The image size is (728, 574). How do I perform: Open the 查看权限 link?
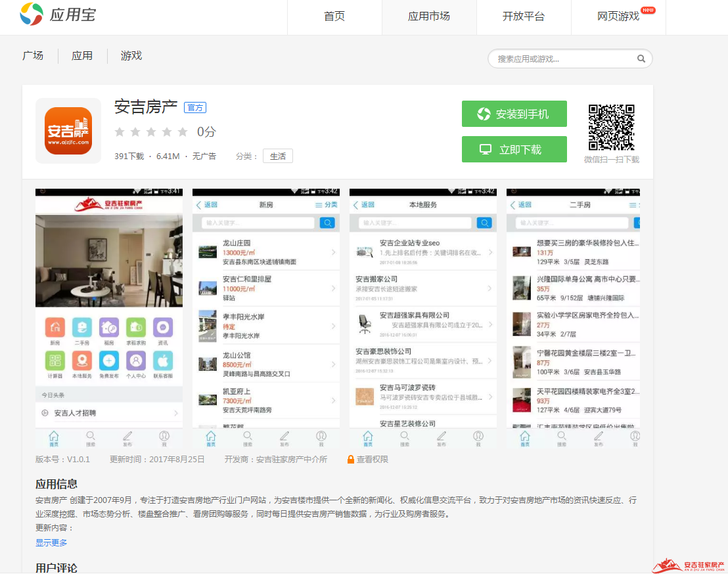373,460
